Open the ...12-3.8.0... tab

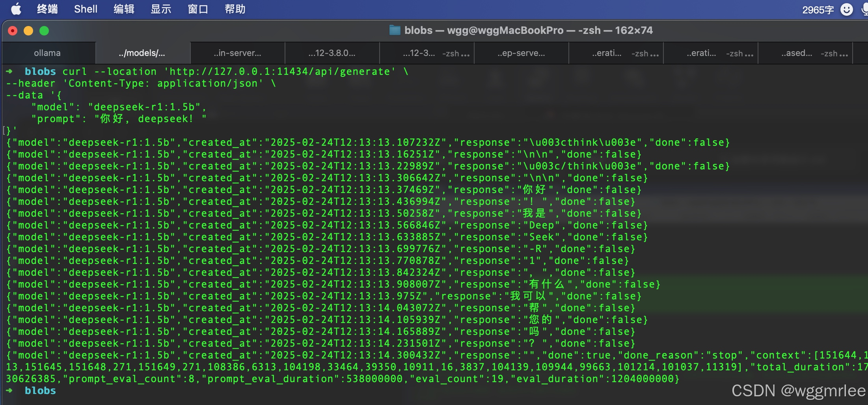pos(332,53)
